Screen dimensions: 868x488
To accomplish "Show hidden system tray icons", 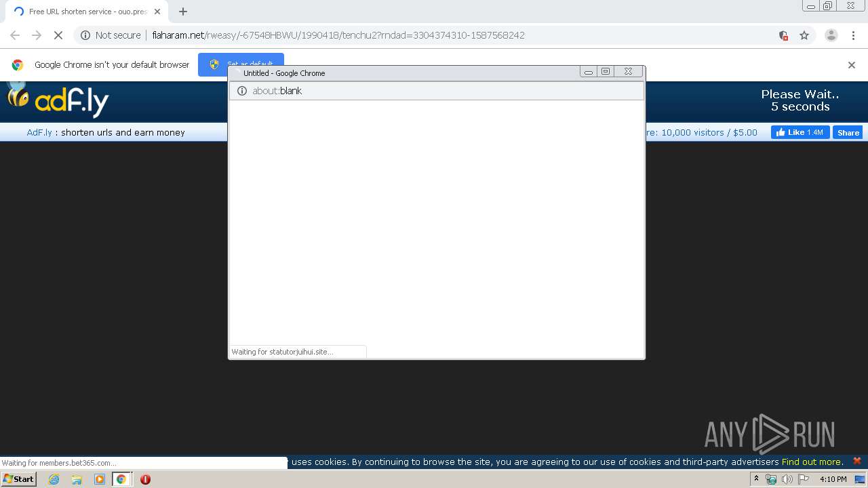I will 756,479.
